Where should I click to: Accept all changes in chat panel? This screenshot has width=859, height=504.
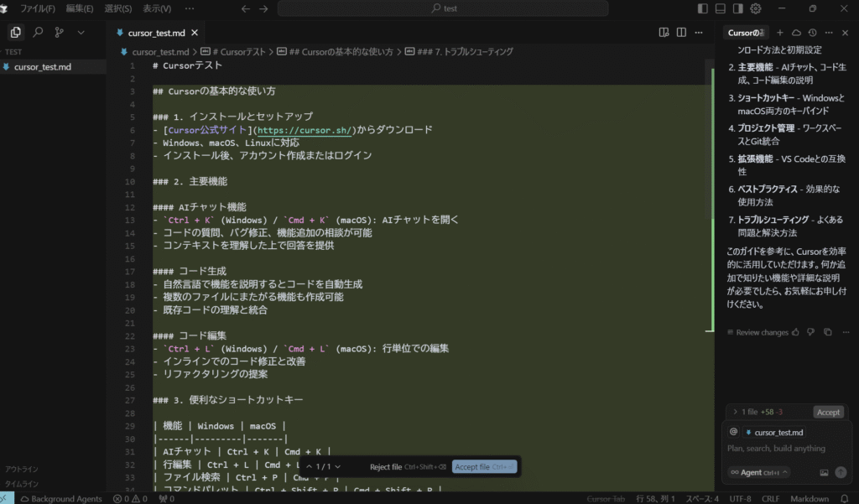pyautogui.click(x=828, y=412)
